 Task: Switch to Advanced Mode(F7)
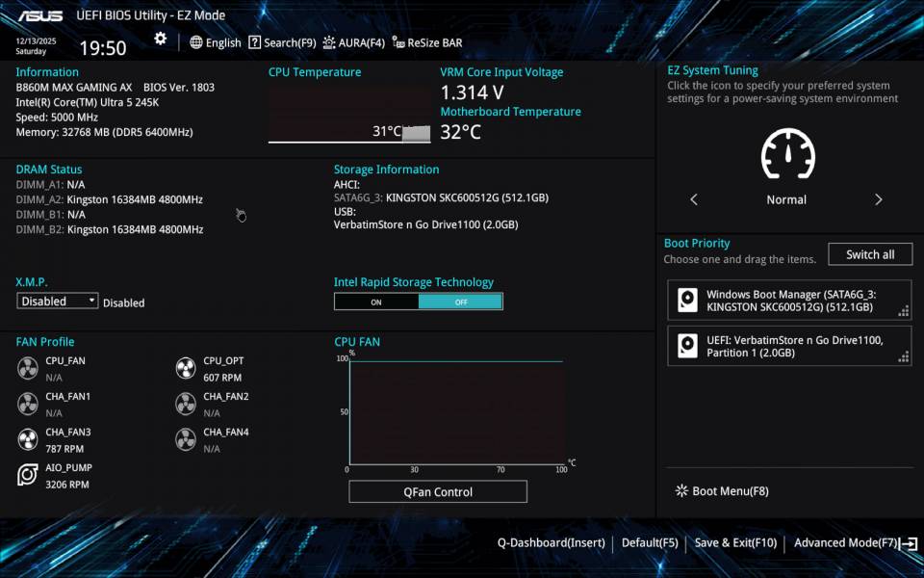pyautogui.click(x=843, y=542)
